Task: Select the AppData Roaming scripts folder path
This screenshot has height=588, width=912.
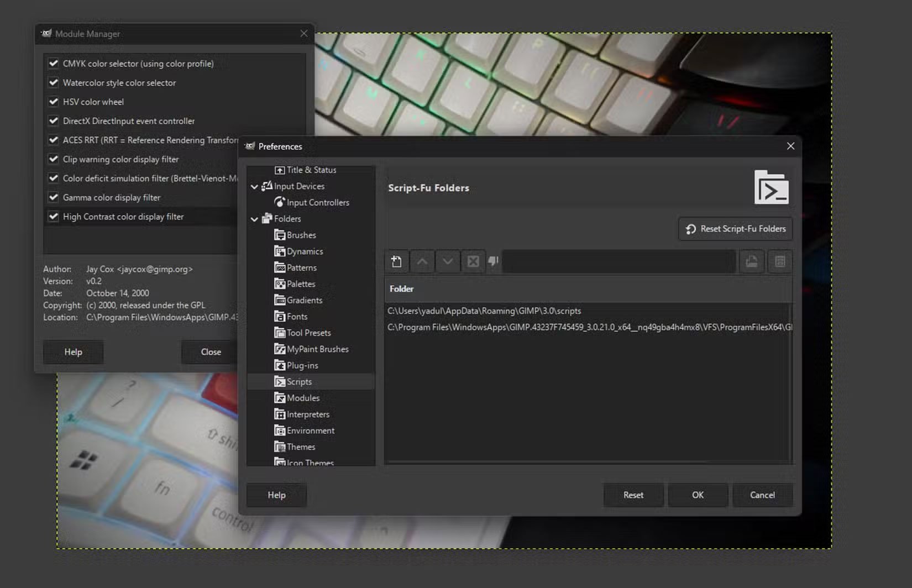Action: [x=485, y=311]
